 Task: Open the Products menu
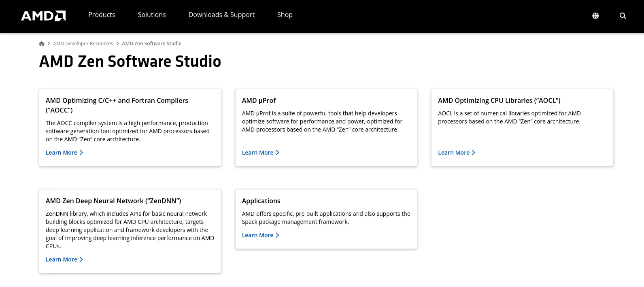[102, 15]
